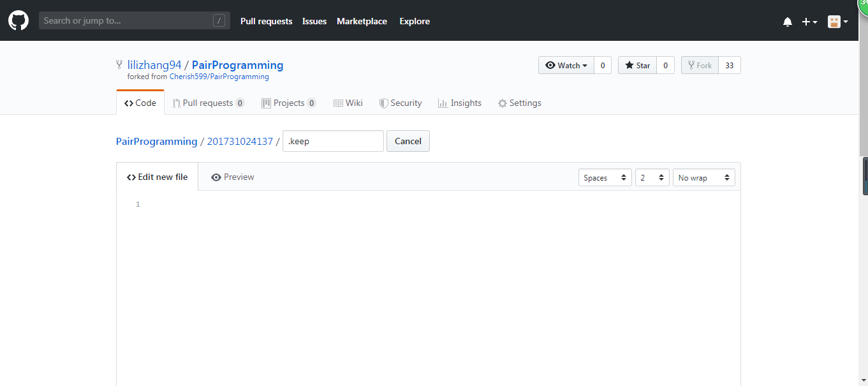Open the user avatar menu
Screen dimensions: 868x386
(837, 22)
